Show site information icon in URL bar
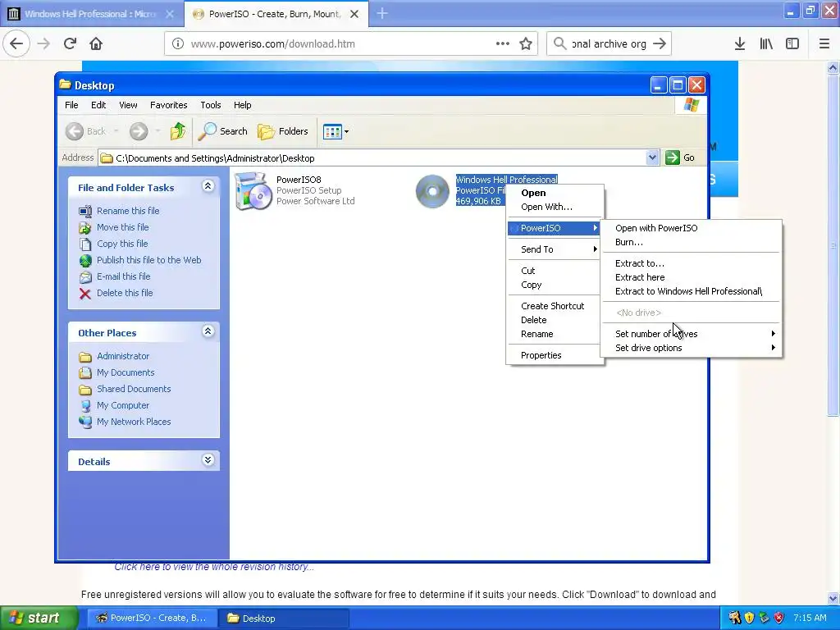 click(x=178, y=44)
